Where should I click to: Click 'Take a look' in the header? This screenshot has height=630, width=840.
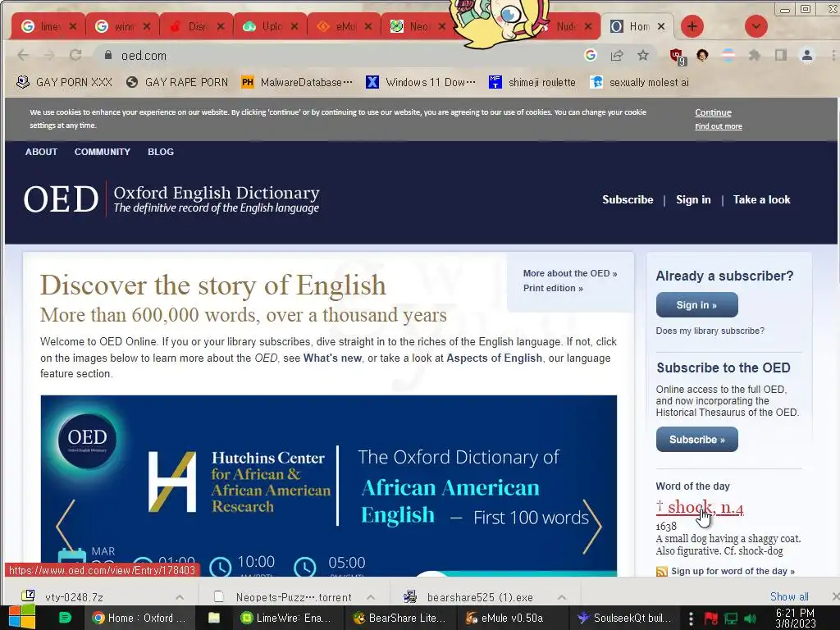(762, 200)
